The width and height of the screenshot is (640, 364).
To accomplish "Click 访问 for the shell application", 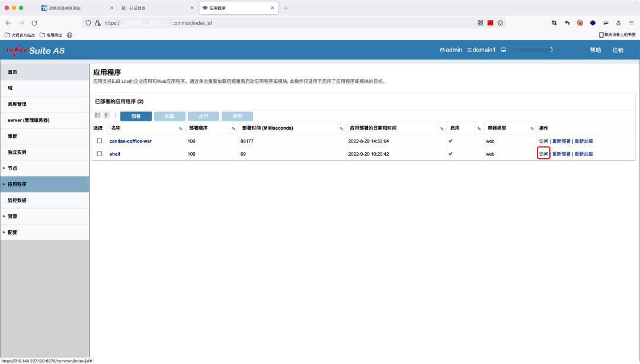I will tap(543, 154).
